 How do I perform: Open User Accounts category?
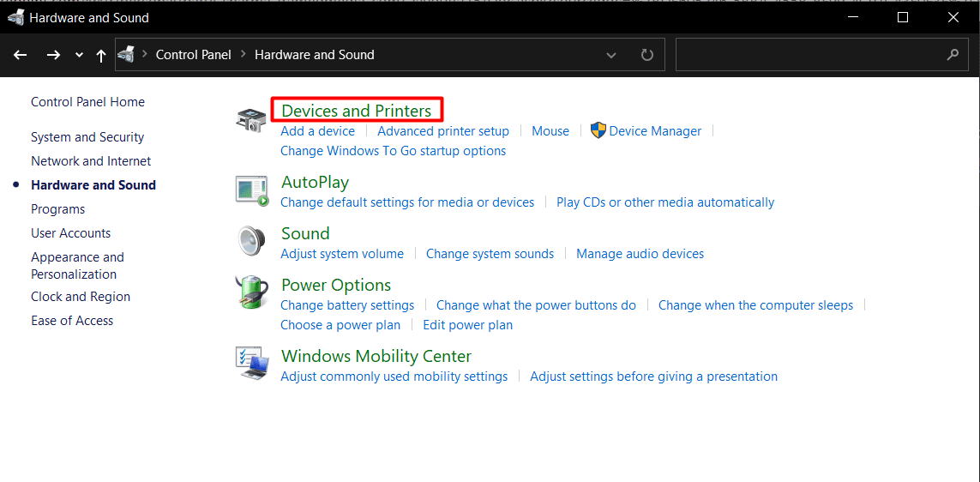(x=70, y=233)
